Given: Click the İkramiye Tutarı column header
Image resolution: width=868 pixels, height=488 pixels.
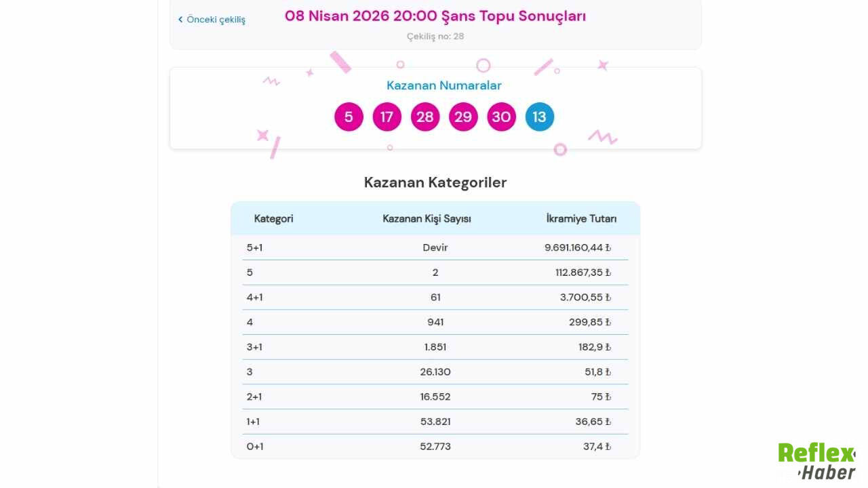Looking at the screenshot, I should (581, 218).
